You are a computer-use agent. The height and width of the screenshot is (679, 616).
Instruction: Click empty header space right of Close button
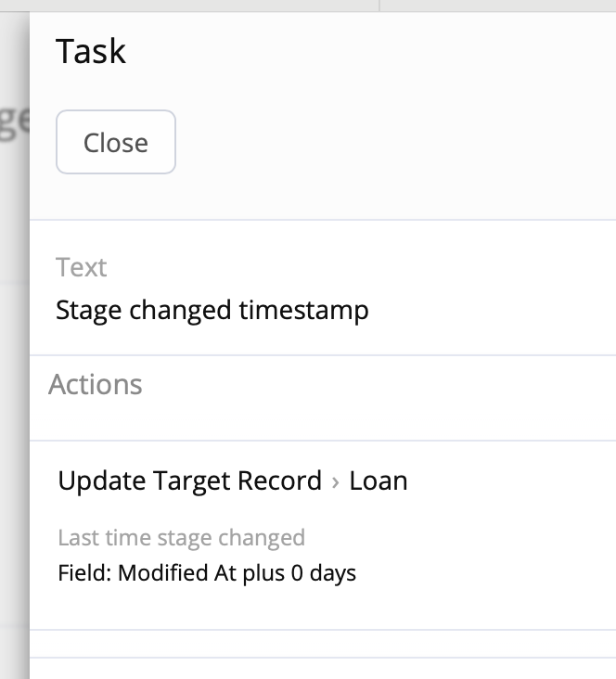pyautogui.click(x=390, y=143)
